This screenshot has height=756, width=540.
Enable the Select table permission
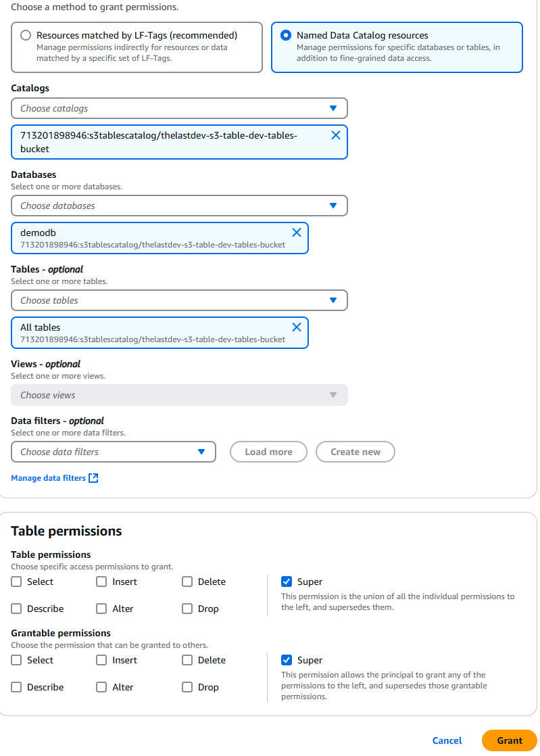coord(16,582)
